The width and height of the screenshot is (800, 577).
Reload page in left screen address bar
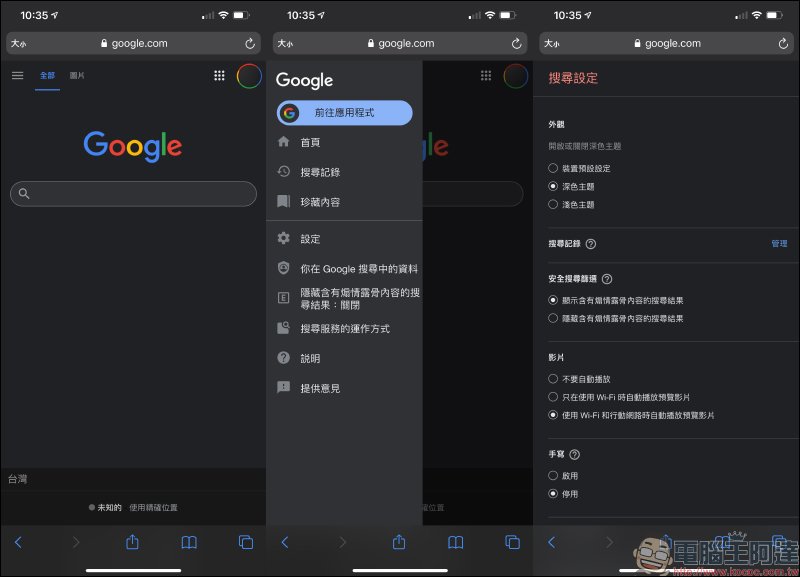coord(249,43)
